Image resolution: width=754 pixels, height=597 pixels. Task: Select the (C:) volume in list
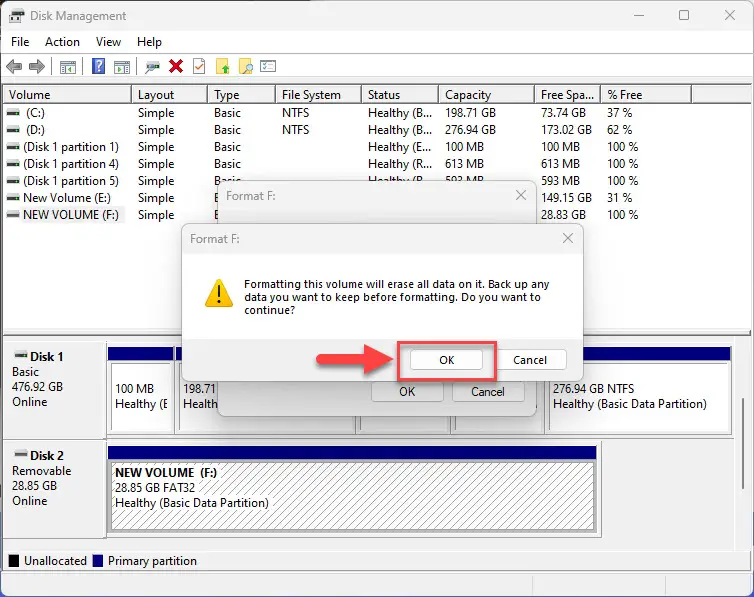pyautogui.click(x=36, y=113)
